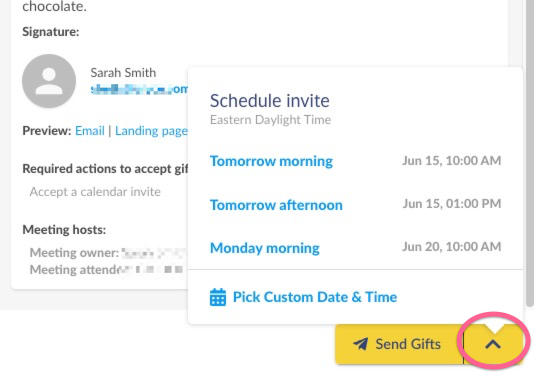The image size is (535, 375).
Task: Click the calendar icon for custom date
Action: click(x=218, y=297)
